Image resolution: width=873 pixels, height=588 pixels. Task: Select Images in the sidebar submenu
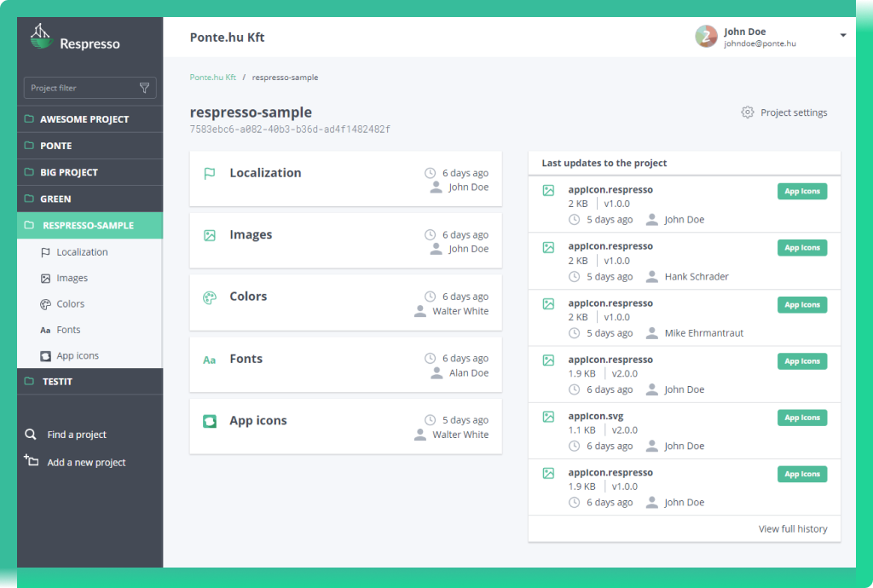click(72, 278)
